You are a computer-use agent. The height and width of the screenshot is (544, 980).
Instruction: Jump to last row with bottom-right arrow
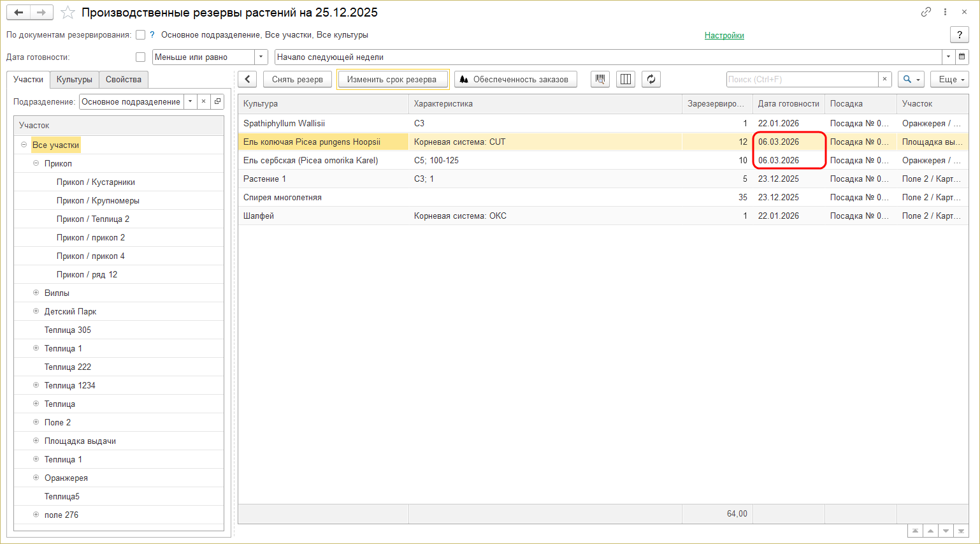[961, 531]
